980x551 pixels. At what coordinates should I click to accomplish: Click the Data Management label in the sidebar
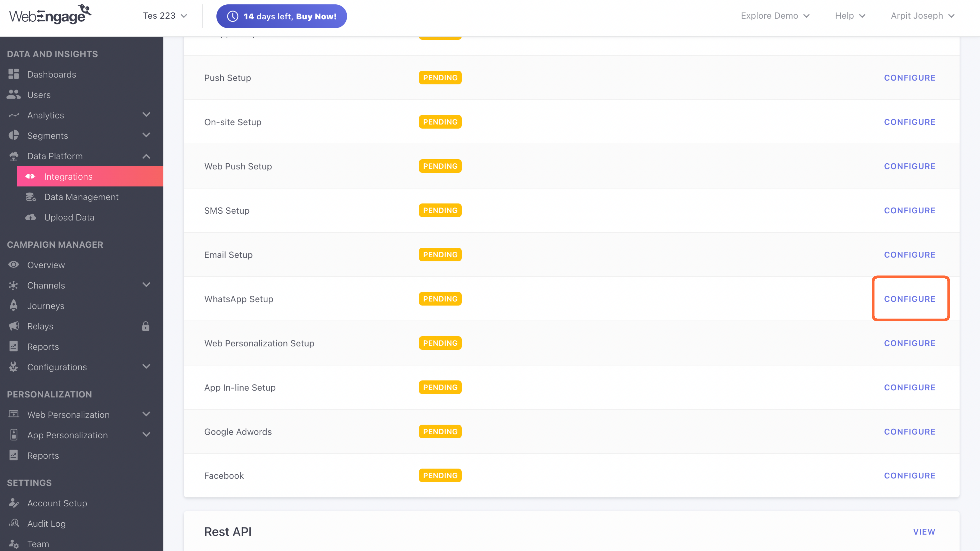[x=81, y=197]
